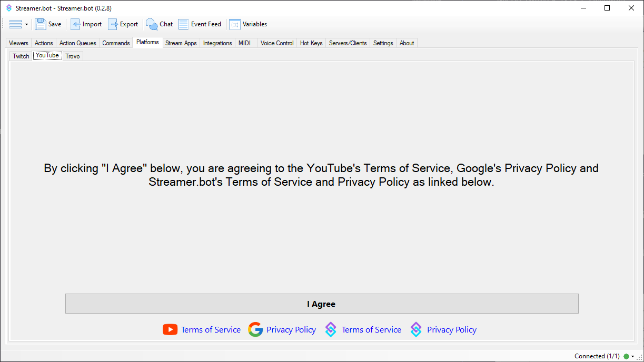Open Chat via speech bubble icon

click(x=152, y=24)
